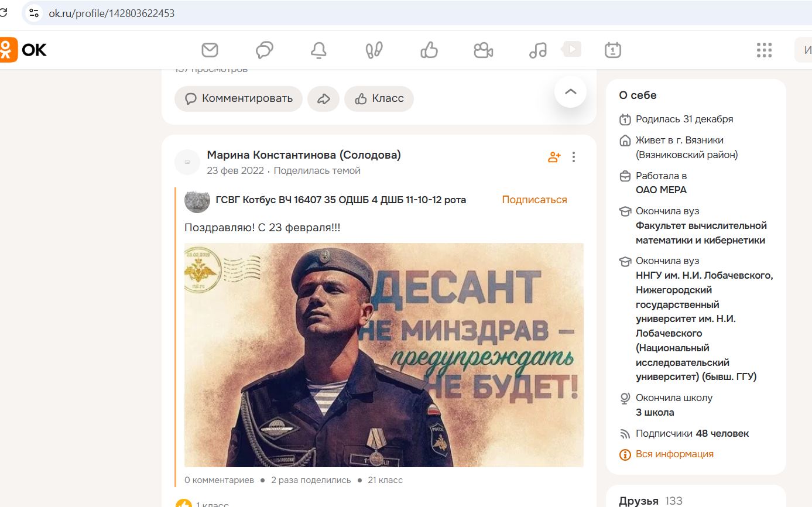
Task: Open the apps grid menu
Action: 764,50
